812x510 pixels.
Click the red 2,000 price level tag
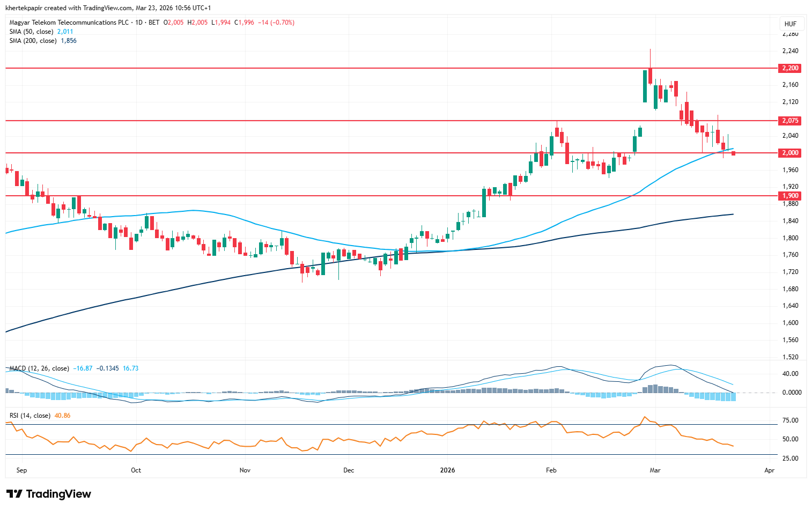[x=789, y=153]
